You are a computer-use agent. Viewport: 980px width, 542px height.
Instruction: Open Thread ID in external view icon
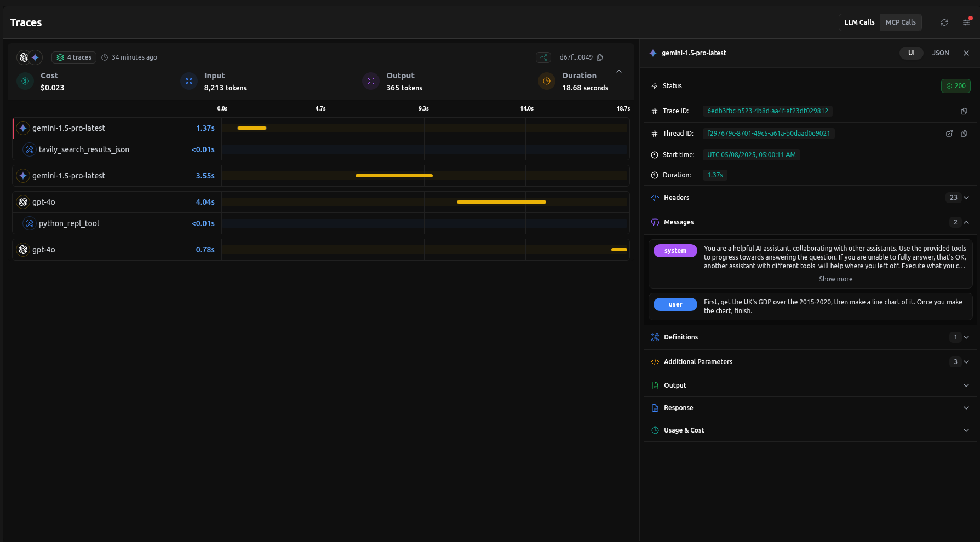pyautogui.click(x=949, y=133)
